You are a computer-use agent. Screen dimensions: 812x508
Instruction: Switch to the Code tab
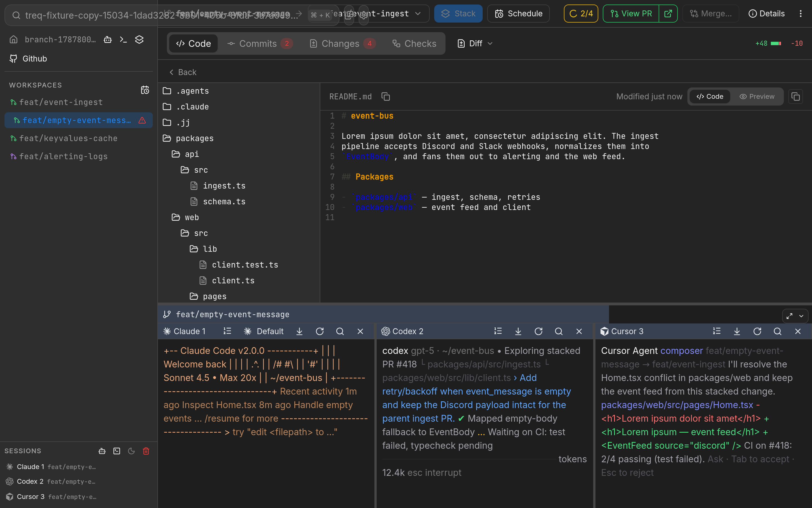tap(193, 43)
